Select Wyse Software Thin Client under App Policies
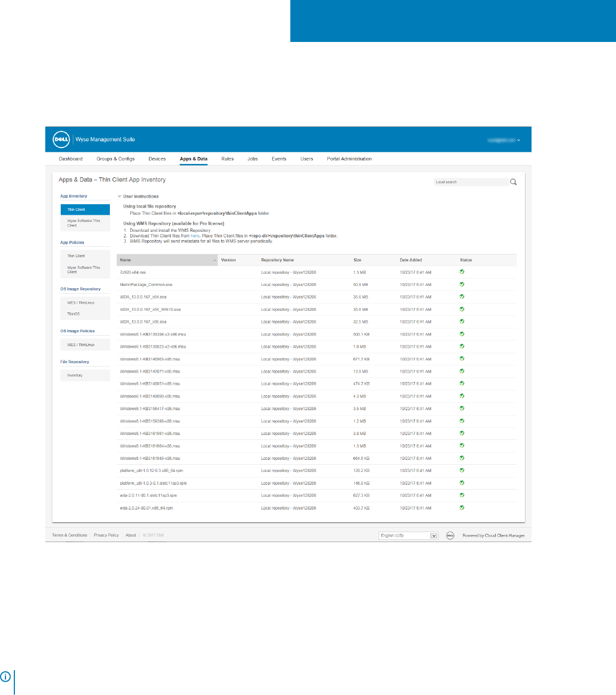Viewport: 616px width, 695px height. coord(85,269)
